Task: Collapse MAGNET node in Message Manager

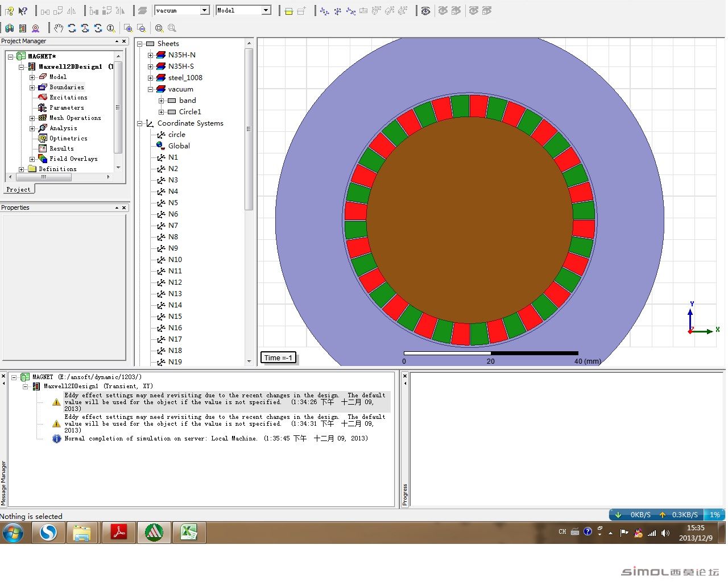Action: (14, 377)
